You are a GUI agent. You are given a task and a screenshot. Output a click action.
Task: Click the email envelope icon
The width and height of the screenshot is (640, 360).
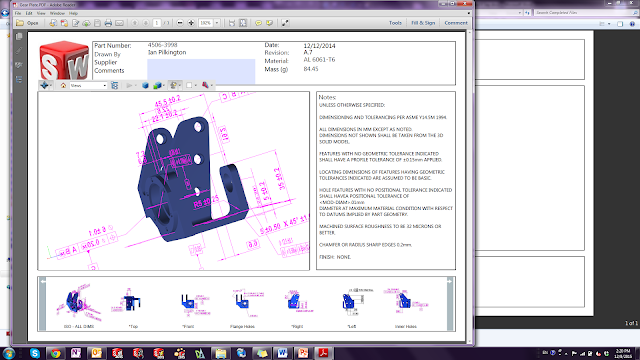119,23
